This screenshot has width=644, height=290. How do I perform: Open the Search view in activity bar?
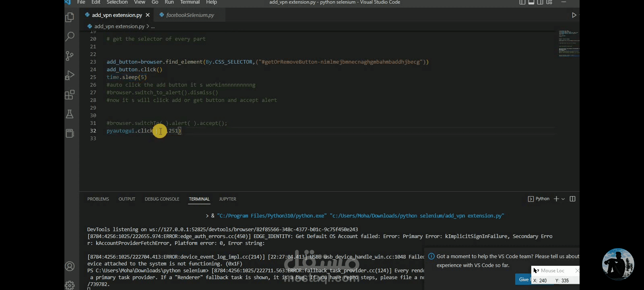click(70, 37)
